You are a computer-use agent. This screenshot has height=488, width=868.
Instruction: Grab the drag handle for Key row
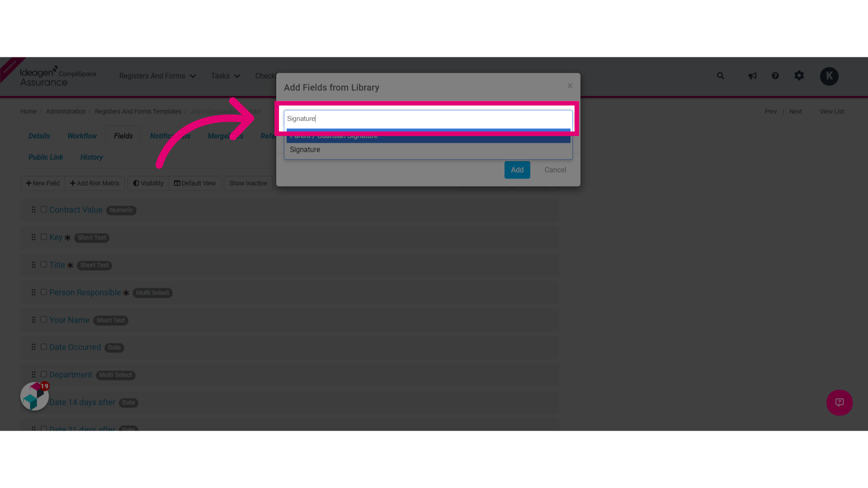(x=33, y=237)
